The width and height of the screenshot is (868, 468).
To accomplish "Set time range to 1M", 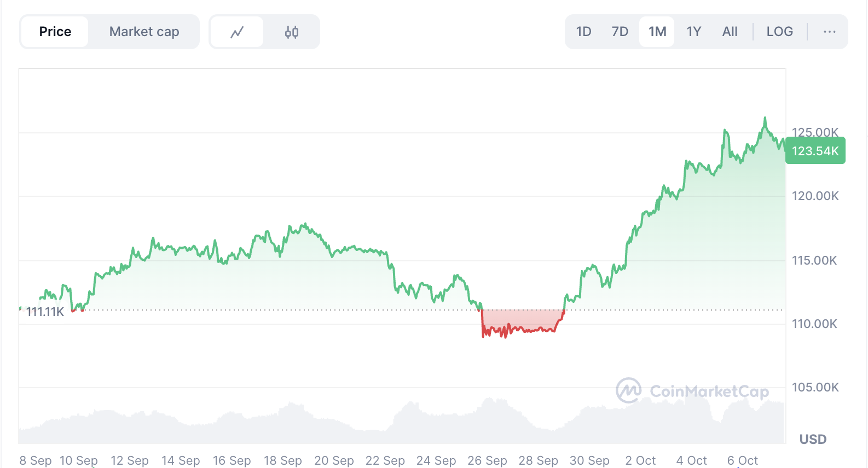I will point(657,32).
